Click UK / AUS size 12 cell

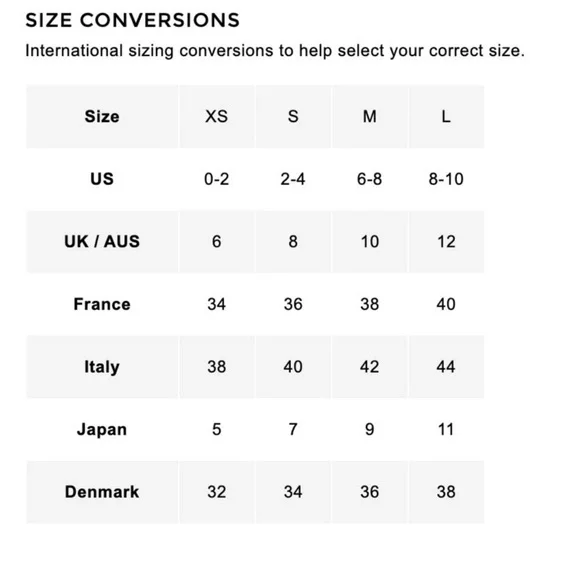446,242
